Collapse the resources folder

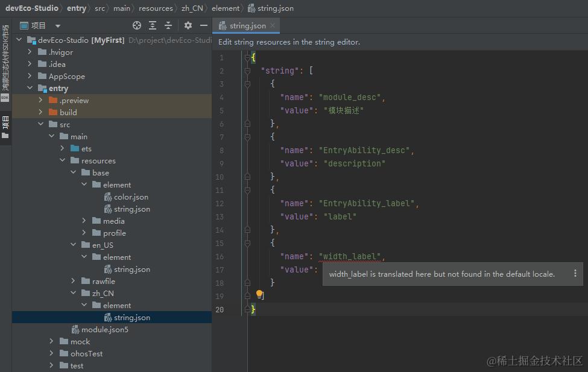[63, 160]
